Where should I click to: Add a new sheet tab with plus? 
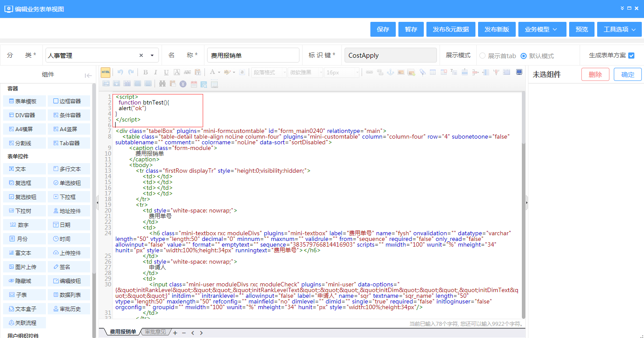(x=175, y=333)
